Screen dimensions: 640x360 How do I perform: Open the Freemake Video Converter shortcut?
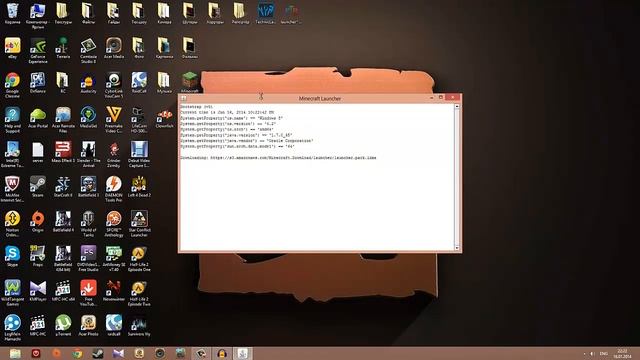113,120
